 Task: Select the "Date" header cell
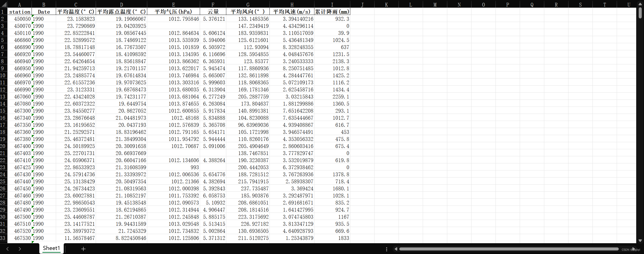[44, 12]
